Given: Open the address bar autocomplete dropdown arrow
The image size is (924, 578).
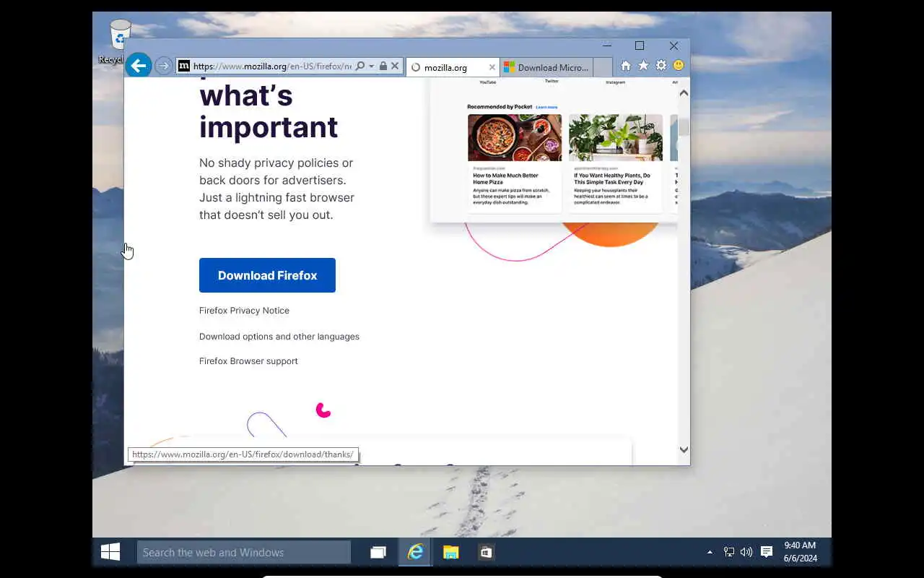Looking at the screenshot, I should (371, 66).
